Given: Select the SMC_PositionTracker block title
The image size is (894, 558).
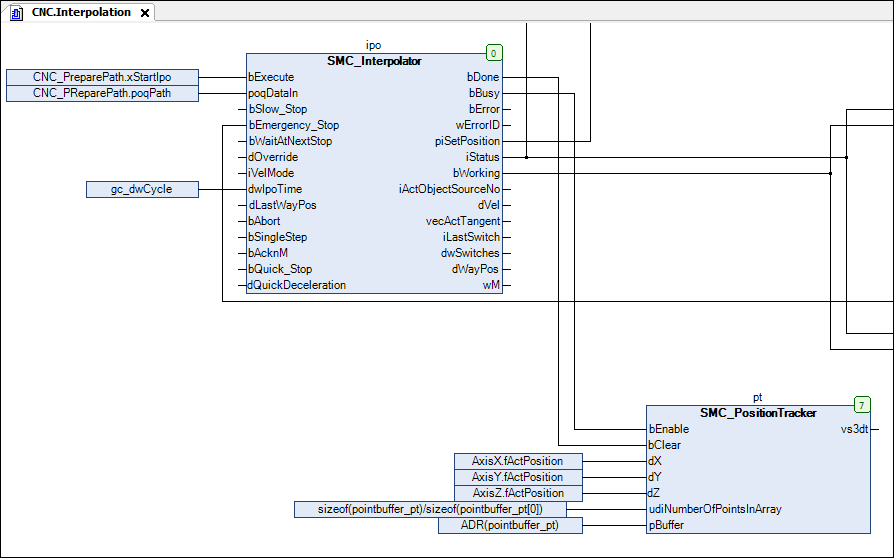Looking at the screenshot, I should 758,413.
